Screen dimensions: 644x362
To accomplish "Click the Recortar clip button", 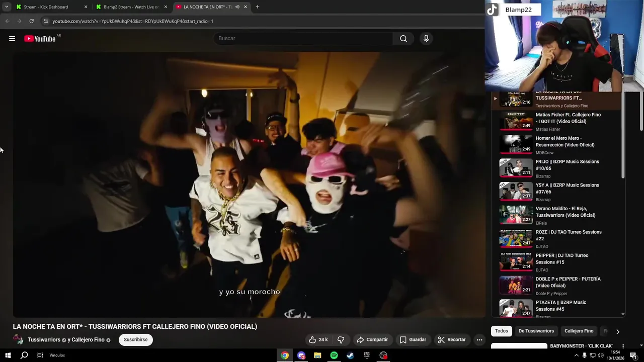I will click(451, 340).
